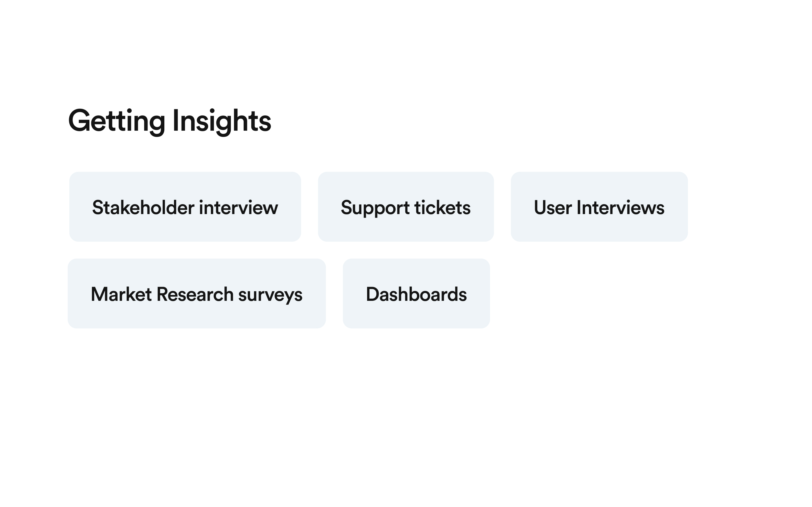Click the word "interview" in Stakeholder card
This screenshot has width=812, height=507.
pos(239,207)
